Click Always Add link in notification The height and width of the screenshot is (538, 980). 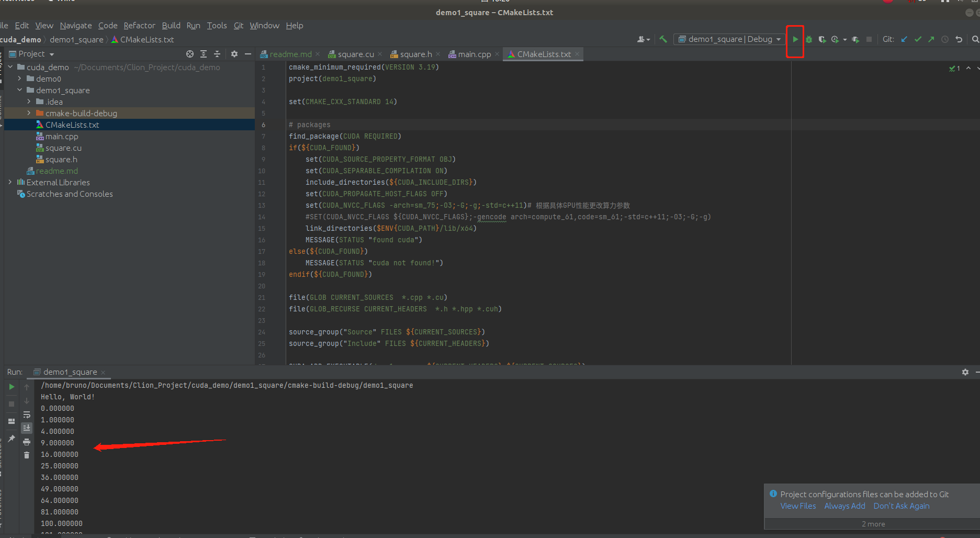tap(844, 506)
